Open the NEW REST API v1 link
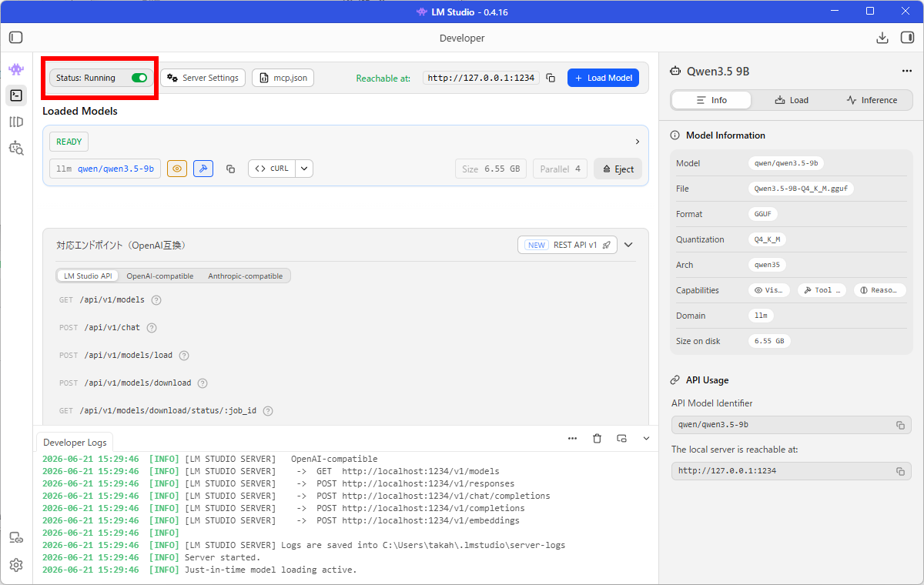Viewport: 924px width, 585px height. click(x=567, y=245)
